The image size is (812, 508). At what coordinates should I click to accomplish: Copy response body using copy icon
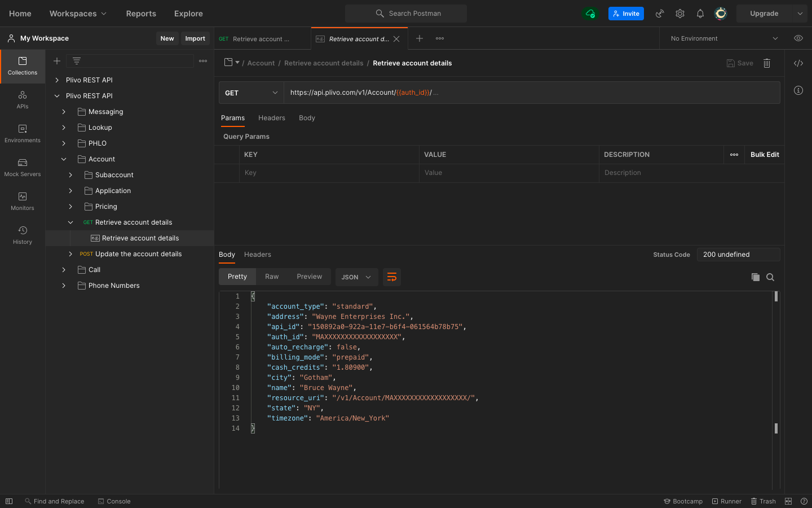756,277
